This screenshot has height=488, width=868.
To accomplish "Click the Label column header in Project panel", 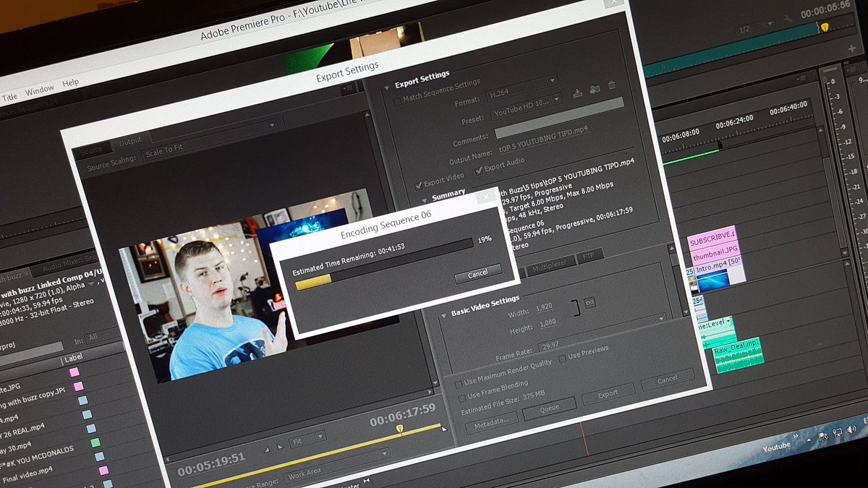I will [73, 359].
